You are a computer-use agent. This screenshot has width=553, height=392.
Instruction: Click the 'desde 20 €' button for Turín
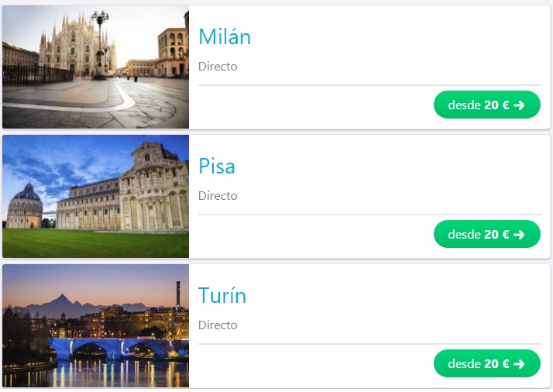click(x=486, y=364)
